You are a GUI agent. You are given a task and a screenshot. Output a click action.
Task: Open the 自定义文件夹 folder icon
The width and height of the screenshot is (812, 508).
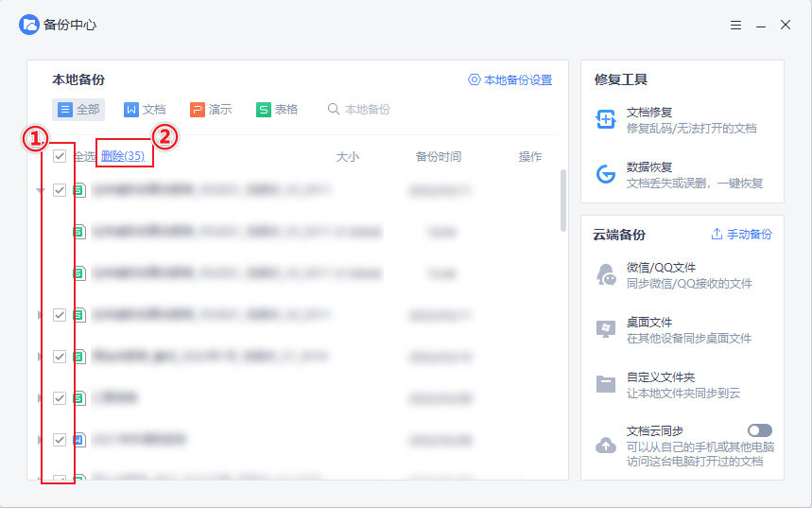(606, 384)
